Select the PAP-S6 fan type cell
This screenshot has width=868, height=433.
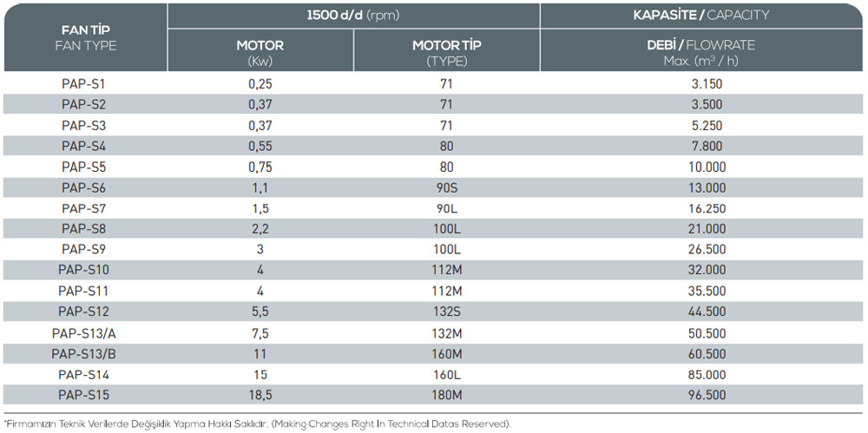click(x=83, y=187)
